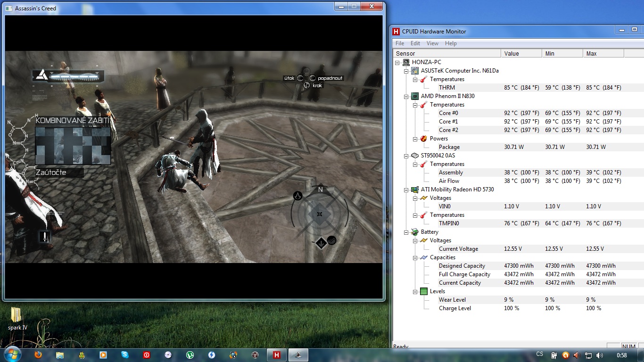Collapse the Powers node
The width and height of the screenshot is (644, 362).
pos(415,139)
